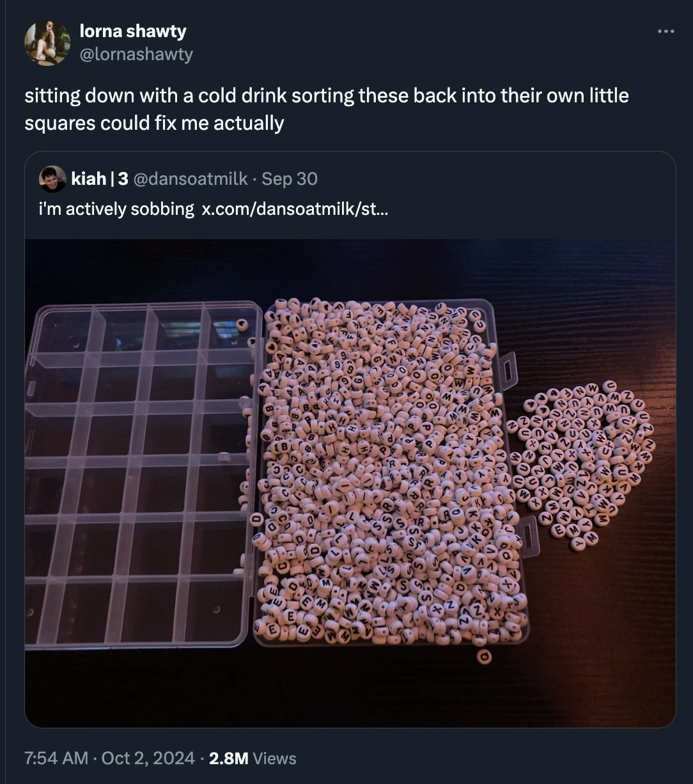View kiah's profile avatar in quoted tweet
Screen dimensions: 693x784
(x=52, y=179)
